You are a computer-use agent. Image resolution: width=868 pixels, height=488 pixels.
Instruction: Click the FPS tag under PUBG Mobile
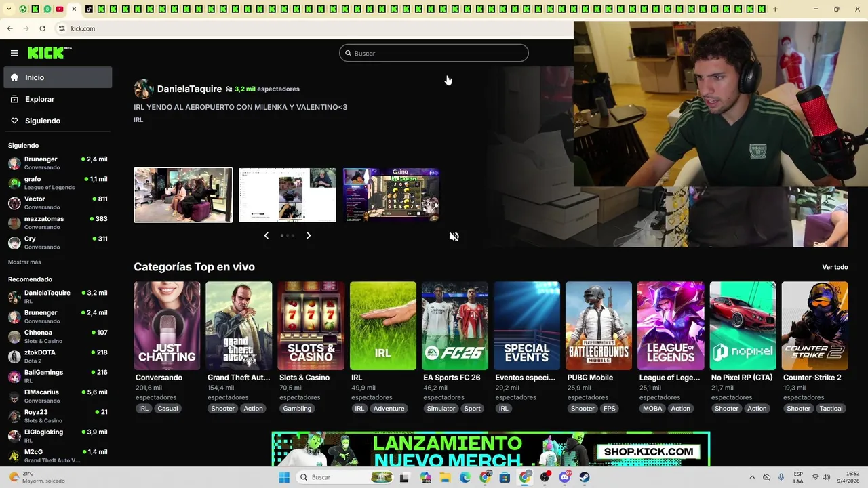point(610,409)
